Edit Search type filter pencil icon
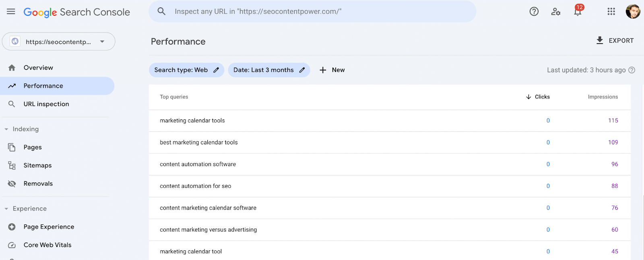 tap(216, 70)
